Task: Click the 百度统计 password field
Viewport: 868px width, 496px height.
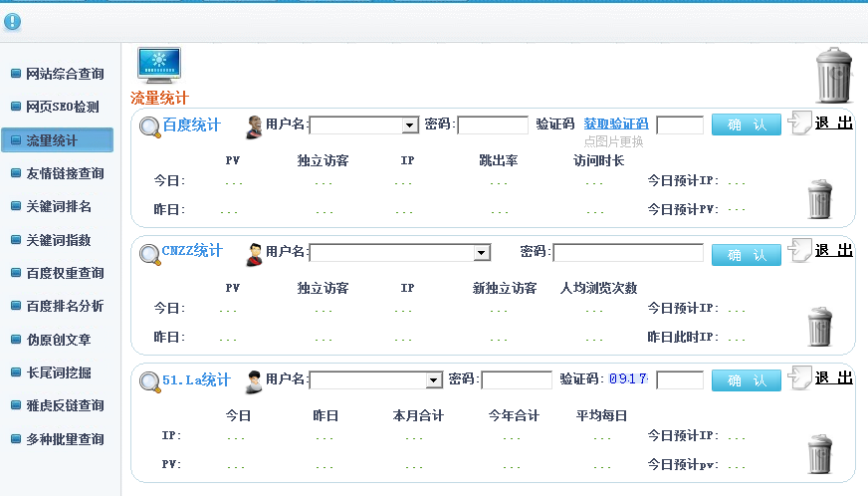Action: tap(492, 125)
